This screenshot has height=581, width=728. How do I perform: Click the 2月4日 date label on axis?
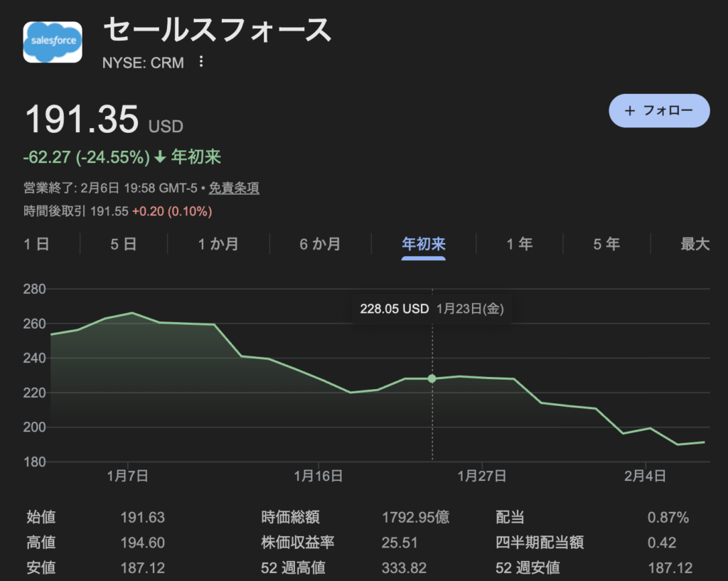click(x=645, y=476)
